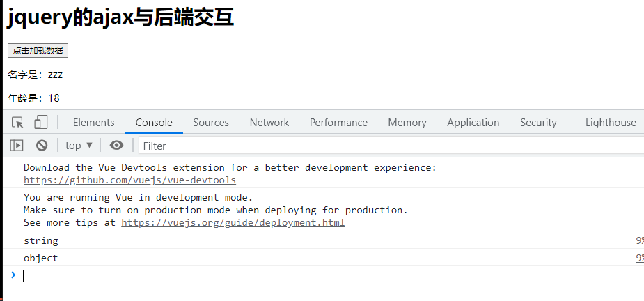The width and height of the screenshot is (644, 301).
Task: Click the console Filter input field
Action: (x=390, y=146)
